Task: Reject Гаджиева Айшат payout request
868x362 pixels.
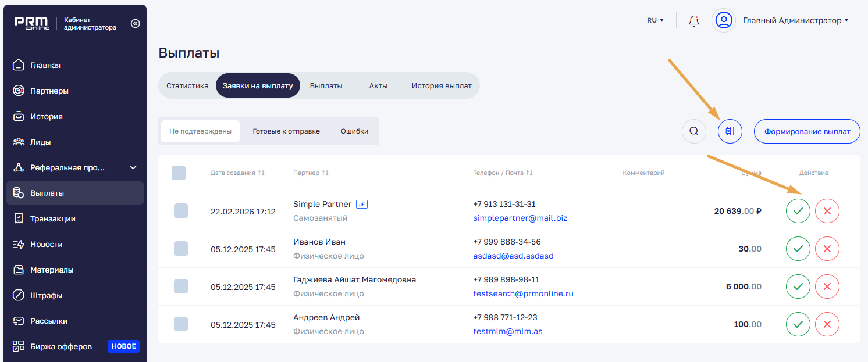Action: tap(827, 286)
